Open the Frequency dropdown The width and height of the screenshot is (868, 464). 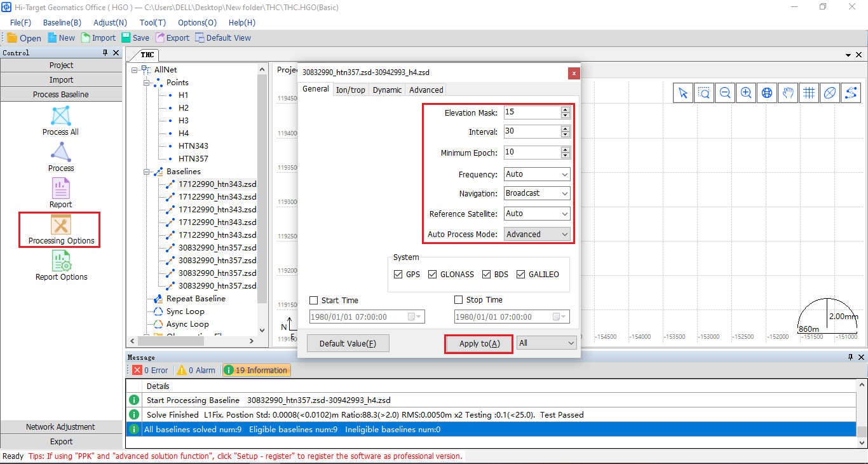pyautogui.click(x=537, y=174)
